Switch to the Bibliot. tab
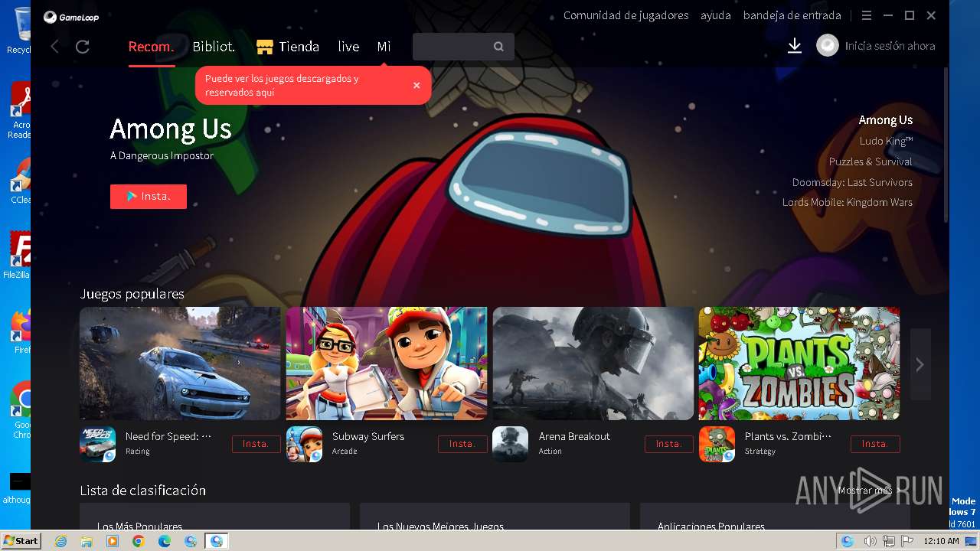Viewport: 980px width, 551px height. tap(214, 47)
